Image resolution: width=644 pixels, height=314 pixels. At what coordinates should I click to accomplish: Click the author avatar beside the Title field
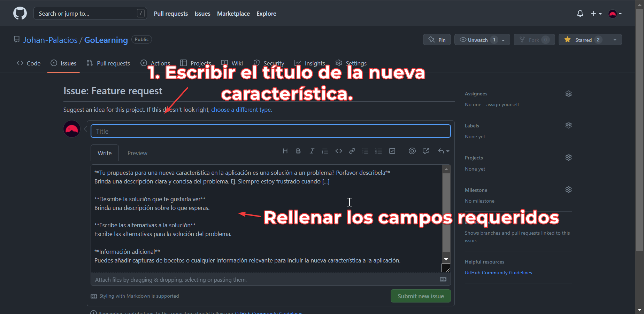[72, 129]
